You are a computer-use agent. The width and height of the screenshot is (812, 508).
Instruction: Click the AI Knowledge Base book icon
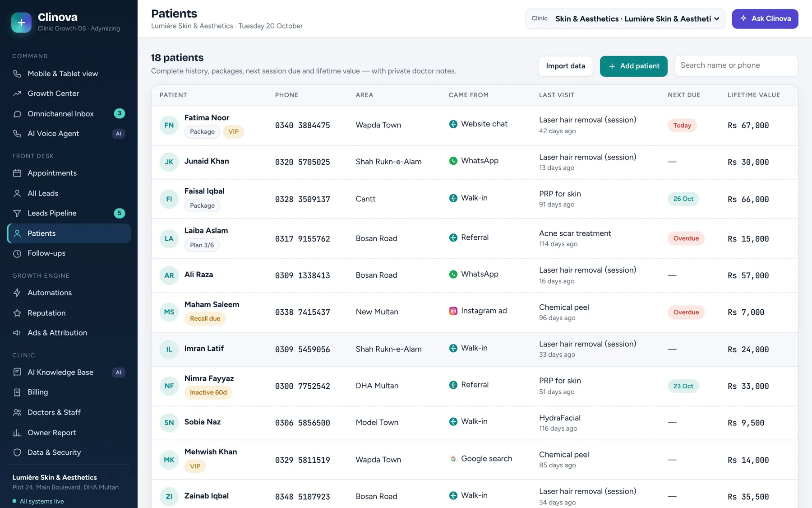(x=17, y=372)
